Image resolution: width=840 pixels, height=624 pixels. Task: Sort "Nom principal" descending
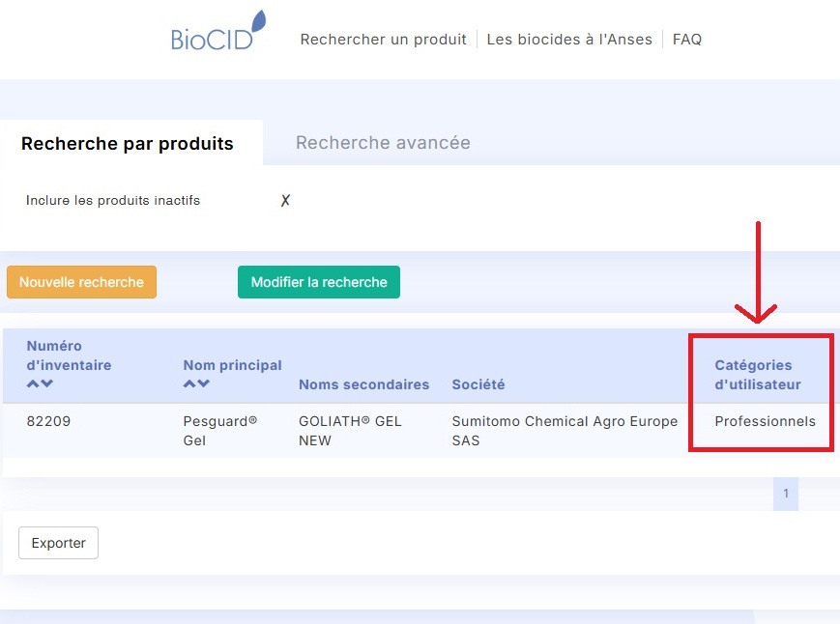(203, 383)
